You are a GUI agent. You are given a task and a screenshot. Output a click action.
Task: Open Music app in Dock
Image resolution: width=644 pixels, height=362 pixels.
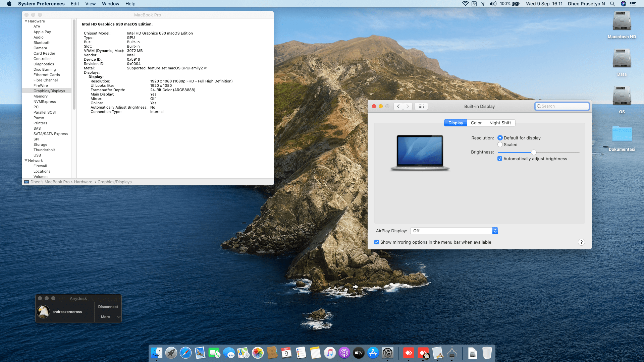330,353
